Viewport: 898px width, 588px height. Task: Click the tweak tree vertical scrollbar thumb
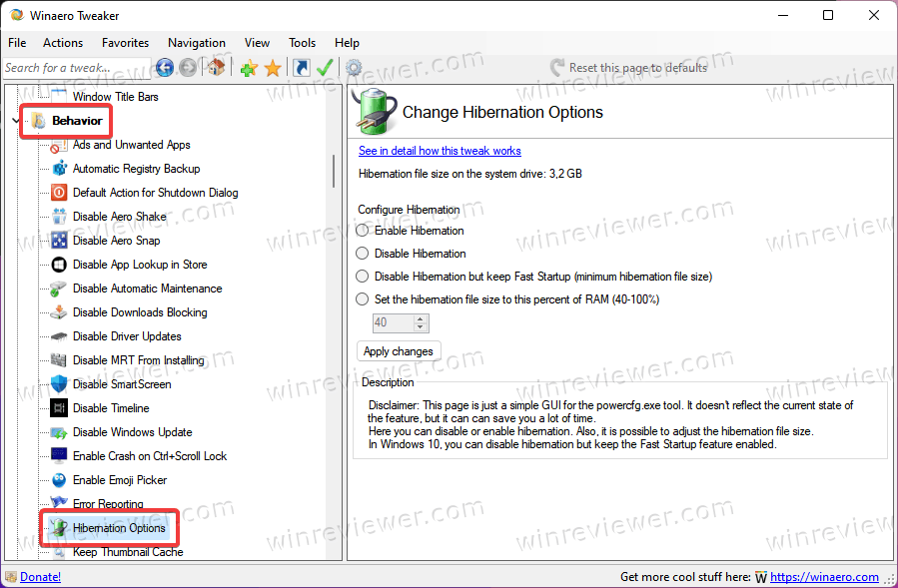point(334,171)
